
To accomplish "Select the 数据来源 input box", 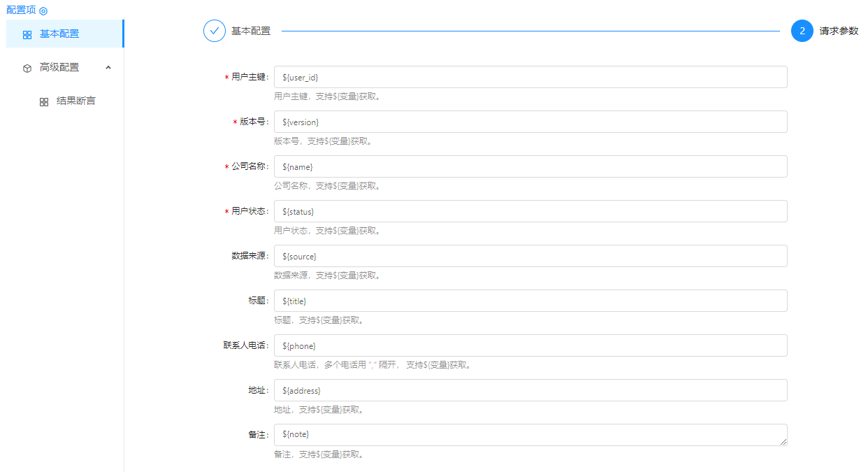I will [x=530, y=256].
